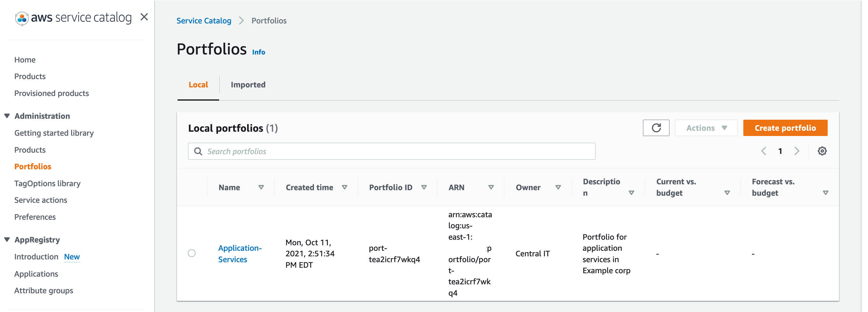Viewport: 868px width, 312px height.
Task: Click the search magnifier icon
Action: [198, 151]
